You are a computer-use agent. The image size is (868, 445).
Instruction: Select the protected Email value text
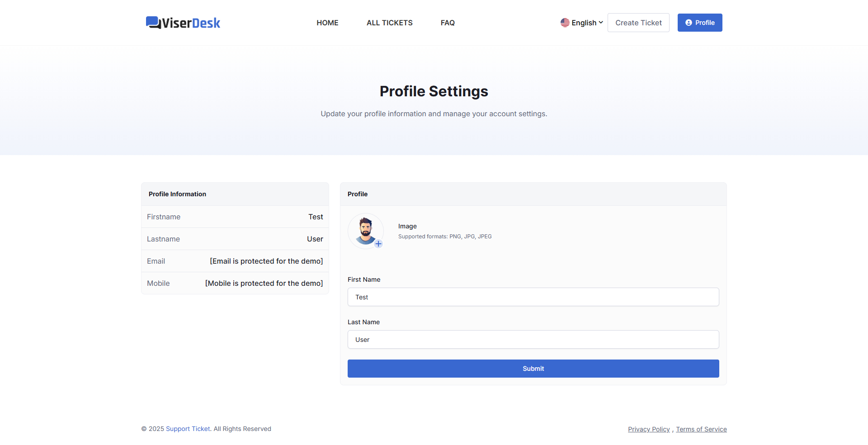tap(266, 261)
